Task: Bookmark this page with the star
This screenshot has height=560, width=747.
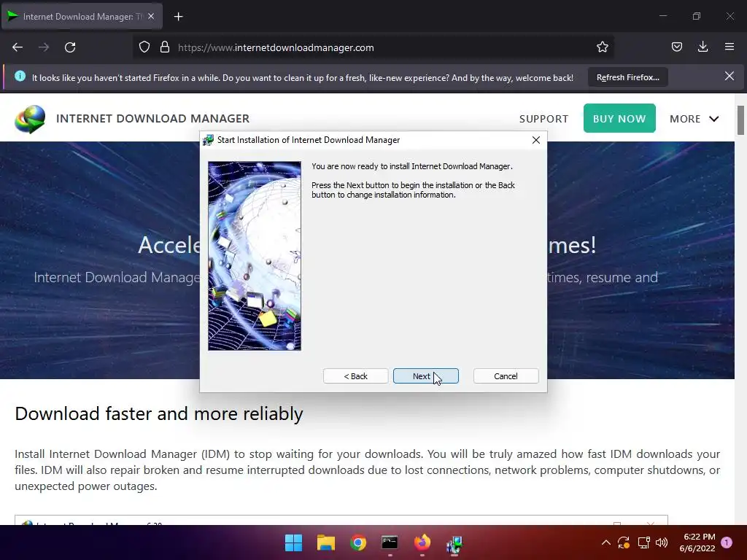Action: (602, 47)
